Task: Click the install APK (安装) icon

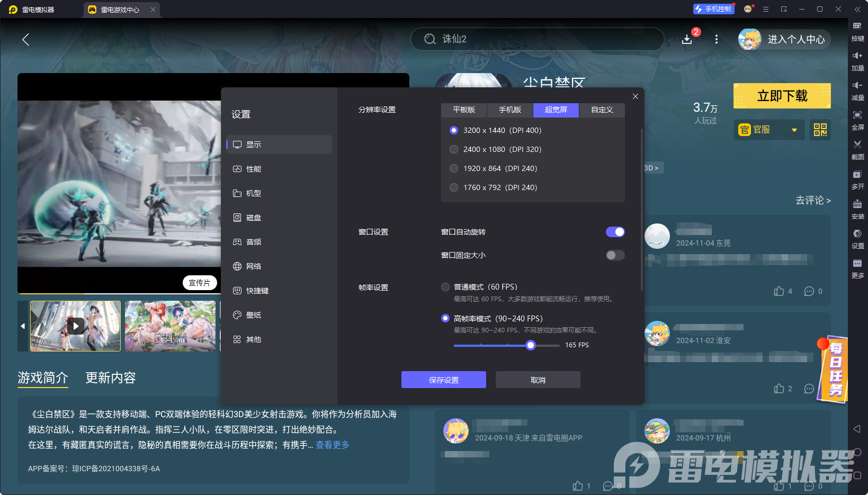Action: pos(857,204)
